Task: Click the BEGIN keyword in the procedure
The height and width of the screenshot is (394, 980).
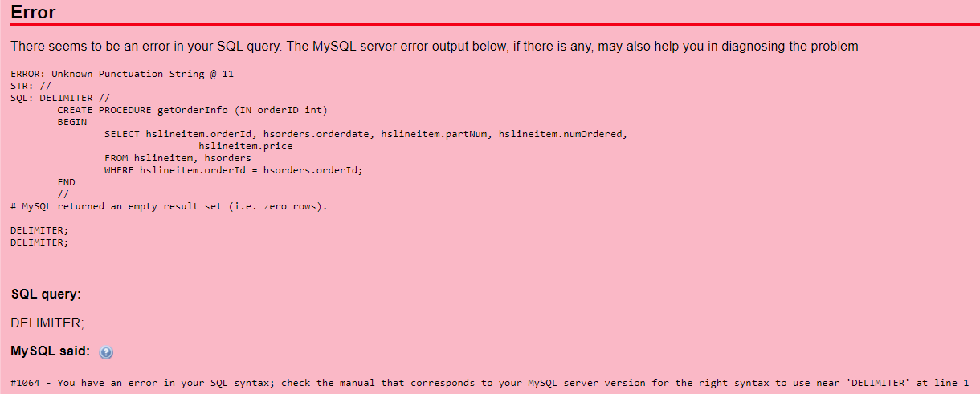Action: click(72, 122)
